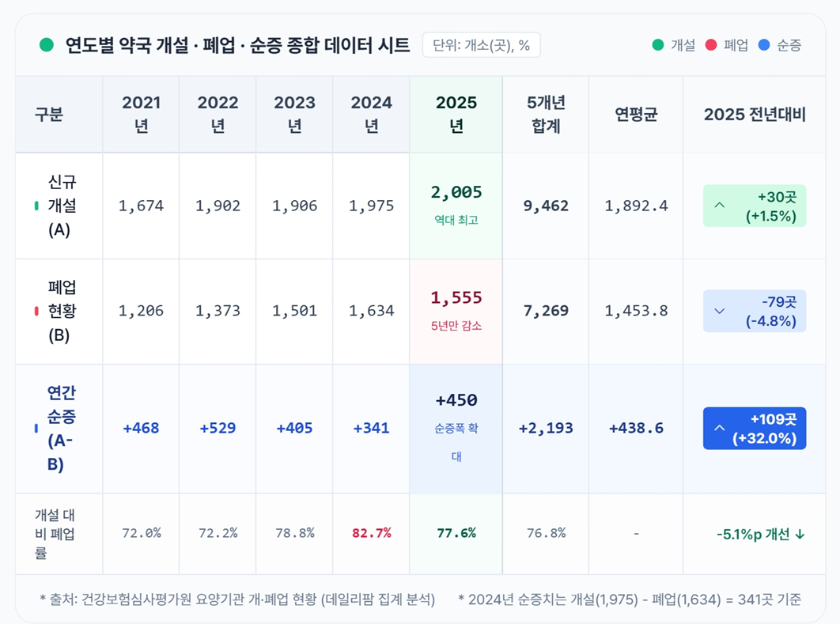Click the down chevron in the -79곳 badge
The width and height of the screenshot is (840, 624).
click(720, 311)
